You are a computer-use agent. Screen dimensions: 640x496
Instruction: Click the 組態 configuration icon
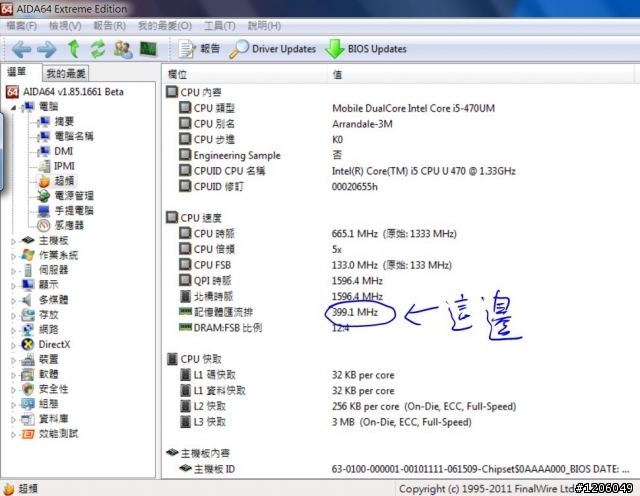[x=28, y=404]
